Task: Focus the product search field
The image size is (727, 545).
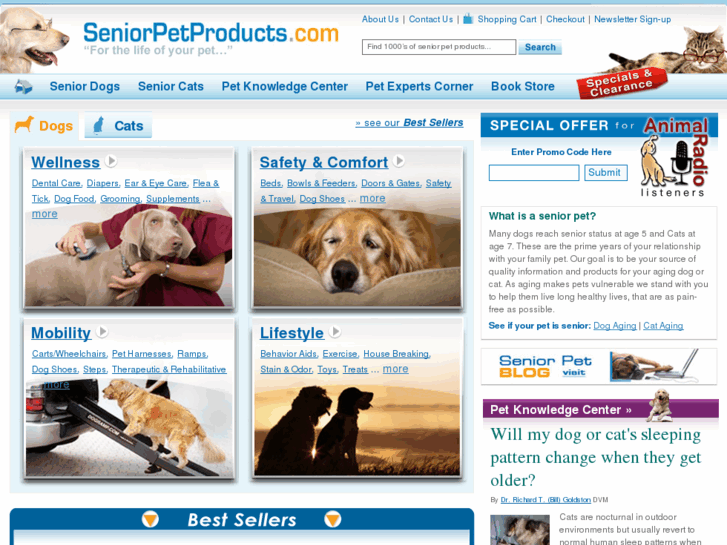Action: [439, 47]
